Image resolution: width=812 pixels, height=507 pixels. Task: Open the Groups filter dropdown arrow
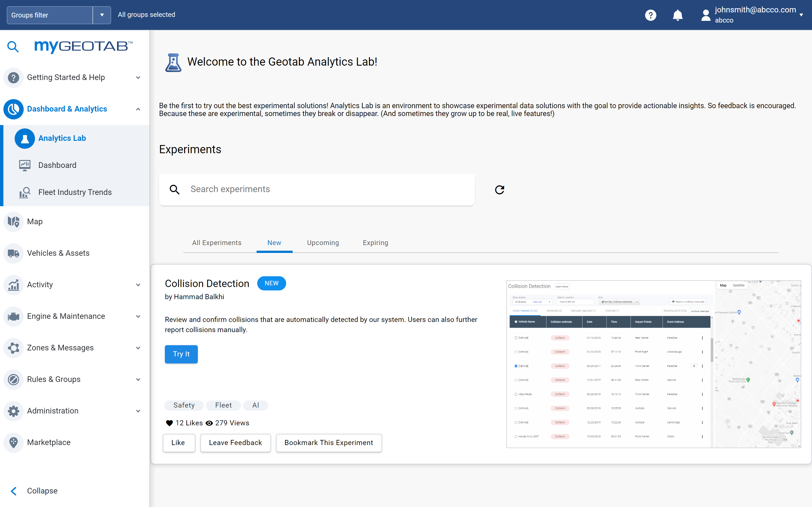click(x=102, y=15)
